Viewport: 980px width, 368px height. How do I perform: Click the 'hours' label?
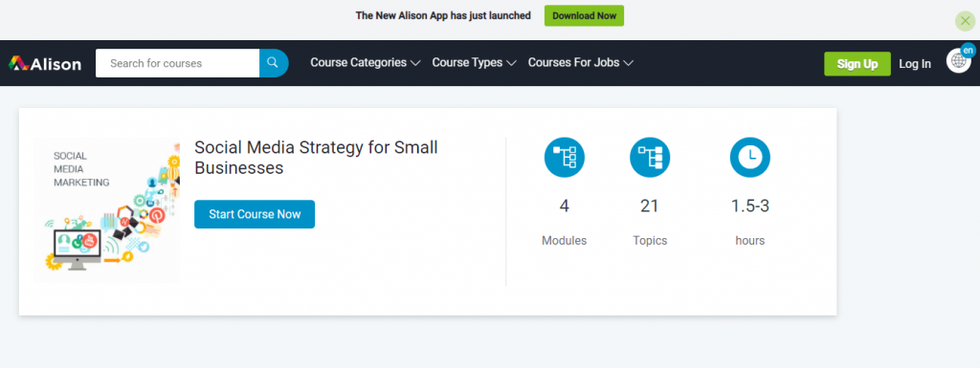(750, 240)
